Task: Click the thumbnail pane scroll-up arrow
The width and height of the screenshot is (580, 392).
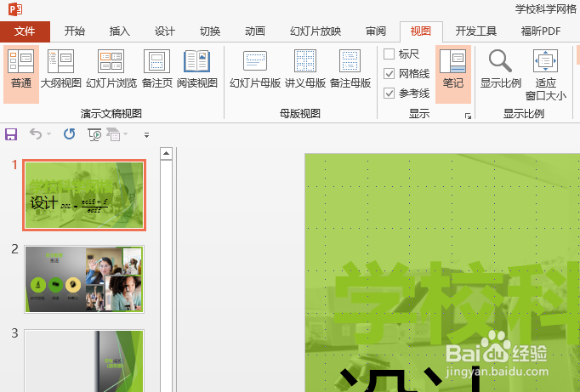Action: [166, 153]
